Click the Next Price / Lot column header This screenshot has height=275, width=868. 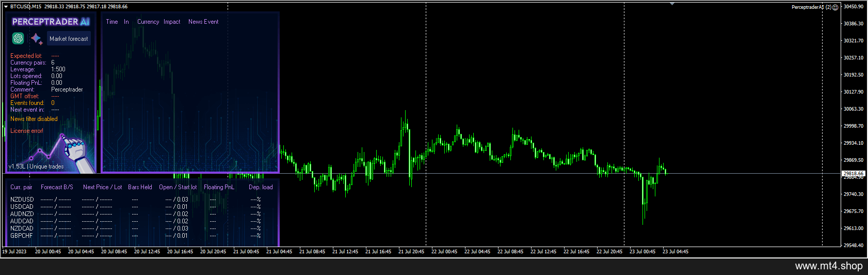(x=103, y=187)
